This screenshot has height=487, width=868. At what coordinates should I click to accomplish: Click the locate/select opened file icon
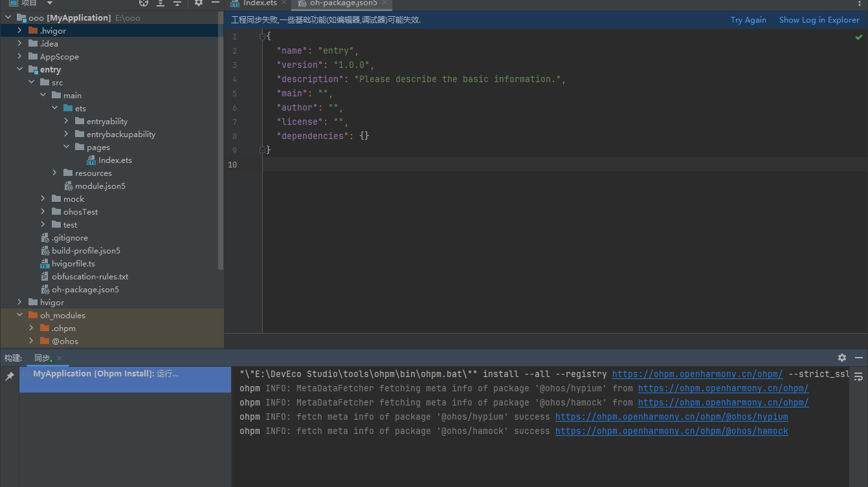click(144, 3)
